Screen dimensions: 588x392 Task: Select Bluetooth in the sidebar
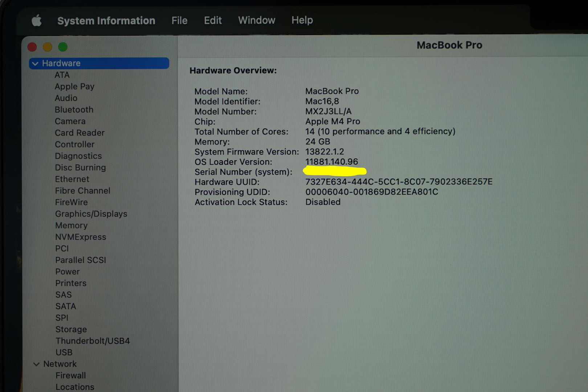[74, 110]
